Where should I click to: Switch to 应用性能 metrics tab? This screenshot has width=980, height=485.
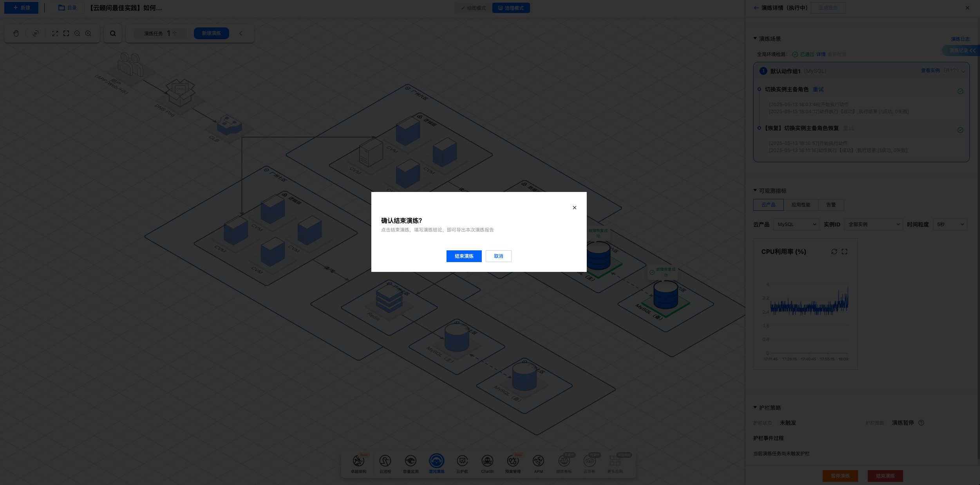[x=801, y=205]
